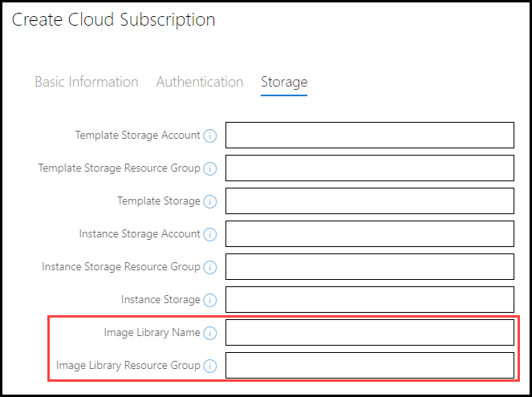Select the Image Library Name input field
The width and height of the screenshot is (532, 397).
pyautogui.click(x=369, y=333)
